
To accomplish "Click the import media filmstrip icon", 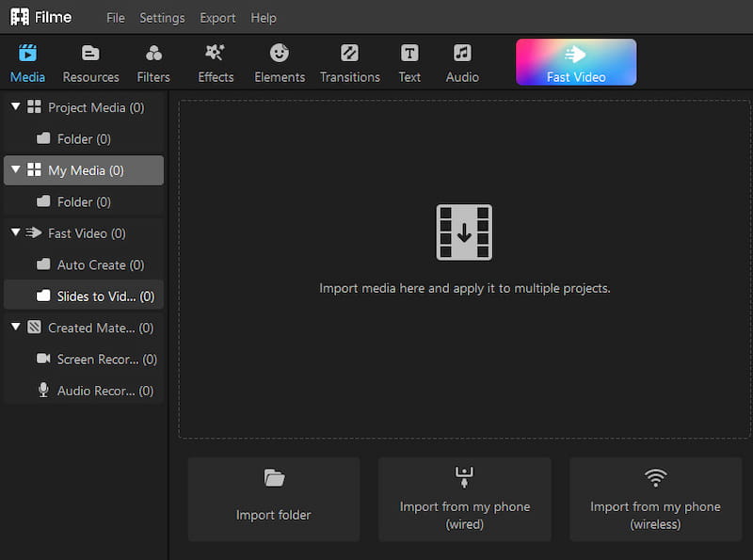I will click(x=464, y=232).
